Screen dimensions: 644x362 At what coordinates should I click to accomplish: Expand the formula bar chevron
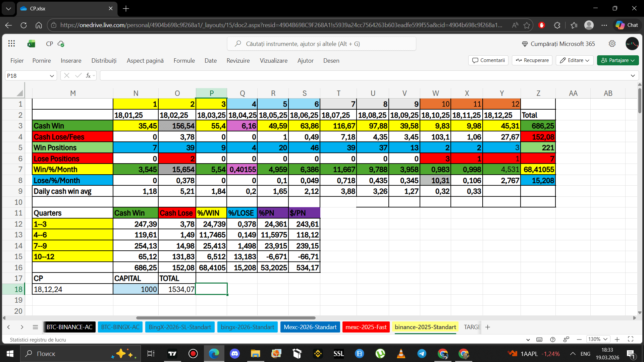(633, 76)
